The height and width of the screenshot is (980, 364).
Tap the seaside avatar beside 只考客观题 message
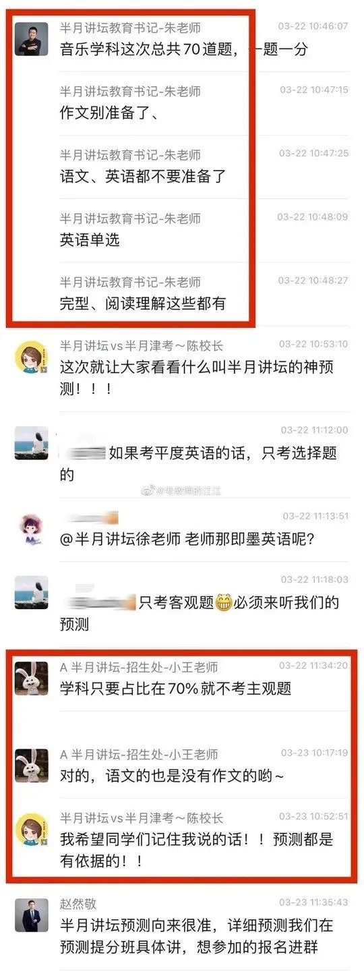tap(31, 593)
